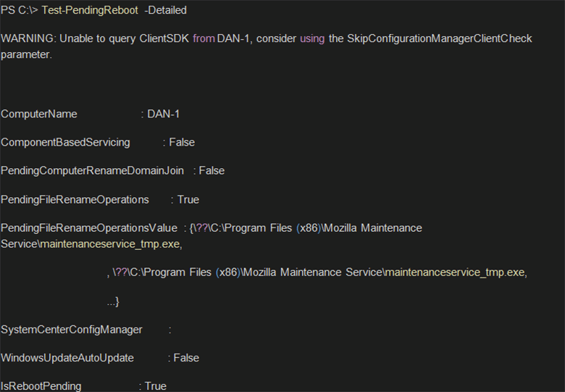Click the PendingComputerRenameDomainJoin label
The image size is (565, 392).
tap(92, 170)
